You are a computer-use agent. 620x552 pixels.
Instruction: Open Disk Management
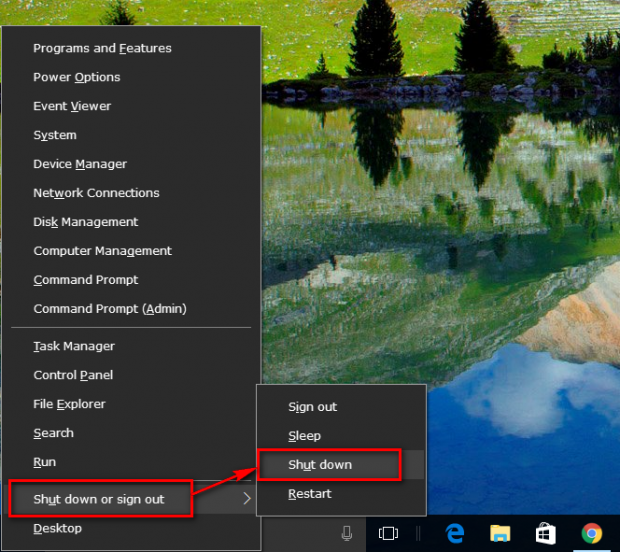click(131, 222)
